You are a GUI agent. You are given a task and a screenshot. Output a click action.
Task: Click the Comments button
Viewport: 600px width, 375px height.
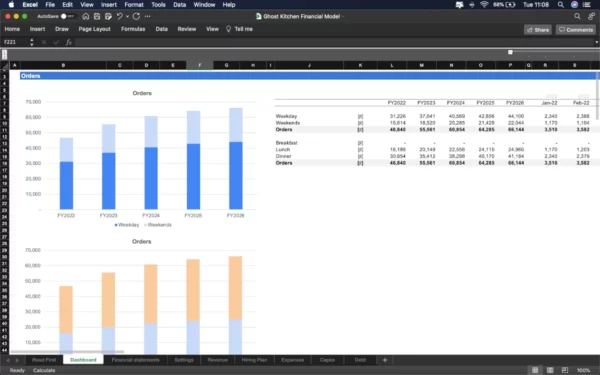point(576,30)
